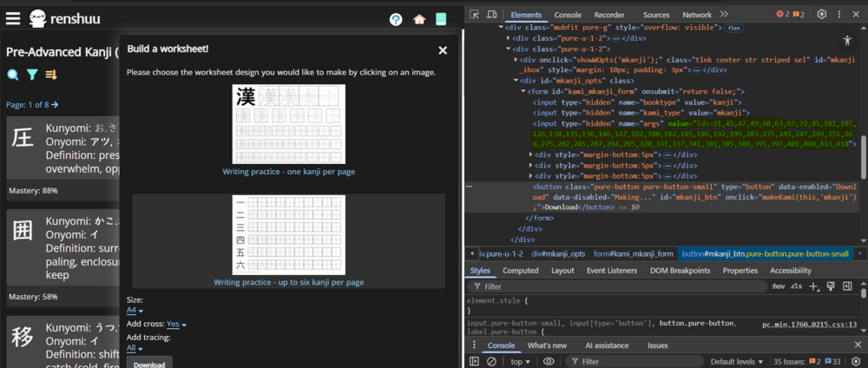Expand the Default levels log dropdown
This screenshot has height=368, width=868.
[x=736, y=361]
